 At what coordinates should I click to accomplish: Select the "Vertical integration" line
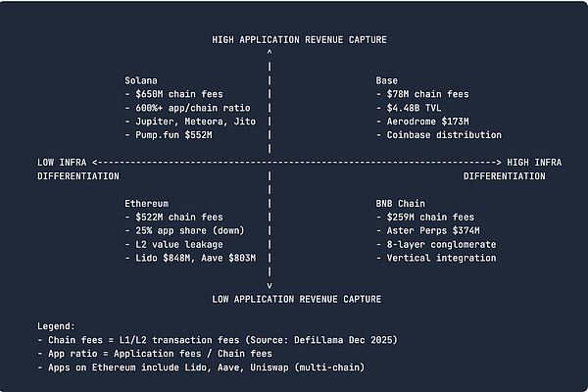[x=435, y=258]
